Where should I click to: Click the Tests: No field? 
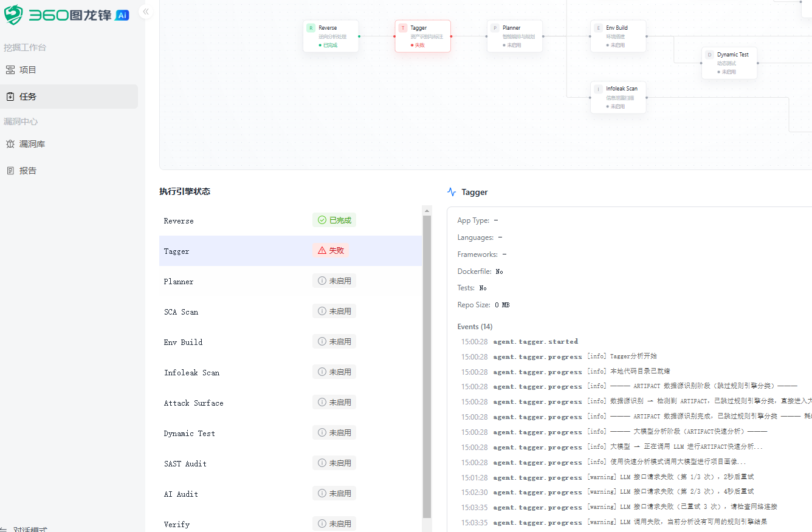pyautogui.click(x=472, y=288)
